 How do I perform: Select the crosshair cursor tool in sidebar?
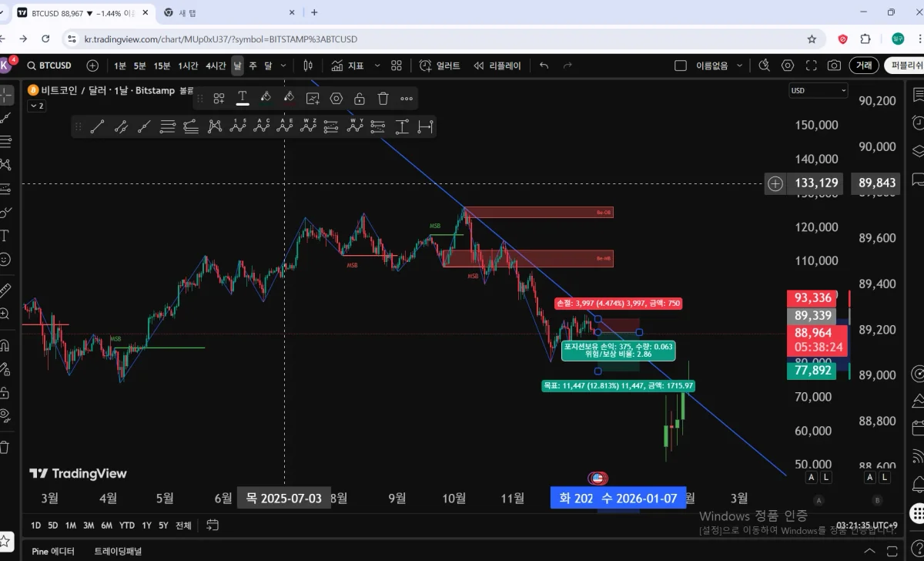click(6, 95)
